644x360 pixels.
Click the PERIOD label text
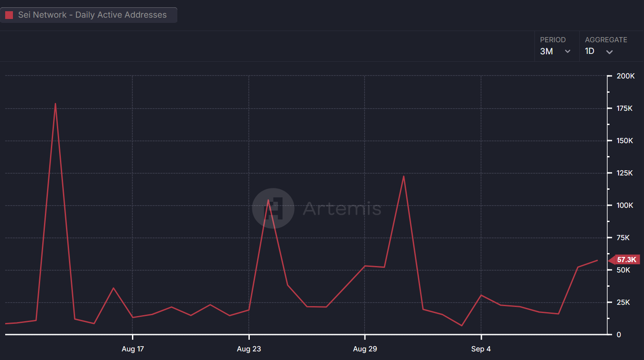point(553,40)
